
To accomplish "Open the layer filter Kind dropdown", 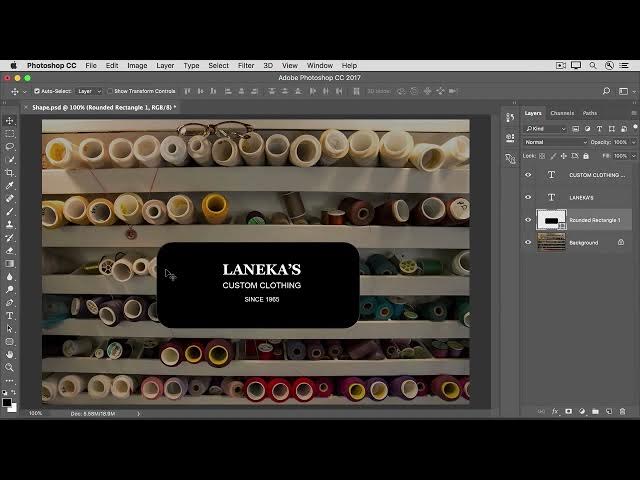I will coord(548,129).
